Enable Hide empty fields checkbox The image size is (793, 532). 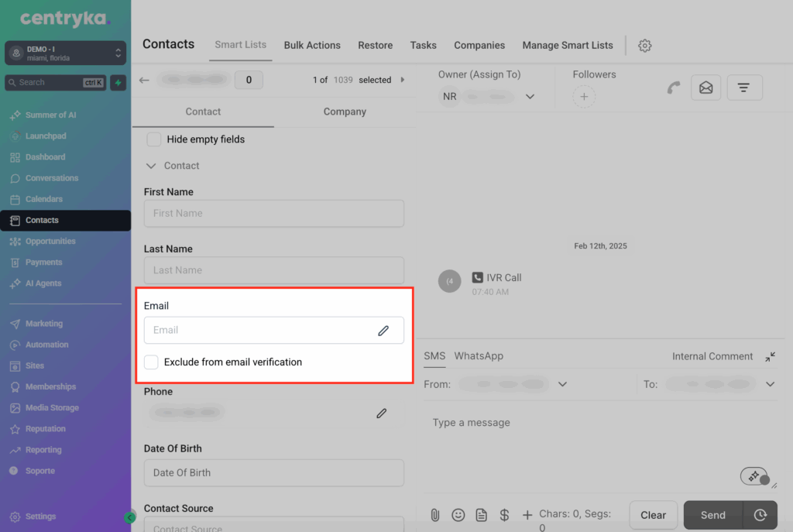point(154,139)
